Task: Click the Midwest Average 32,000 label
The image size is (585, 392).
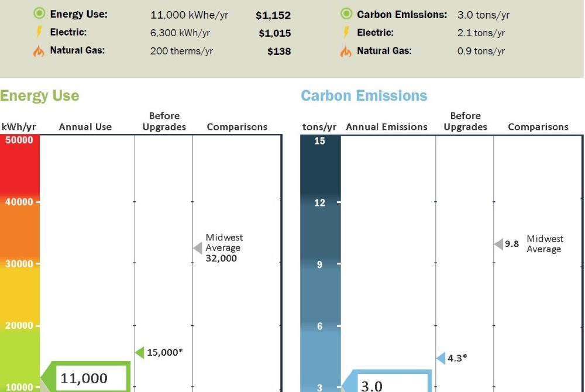Action: (224, 247)
